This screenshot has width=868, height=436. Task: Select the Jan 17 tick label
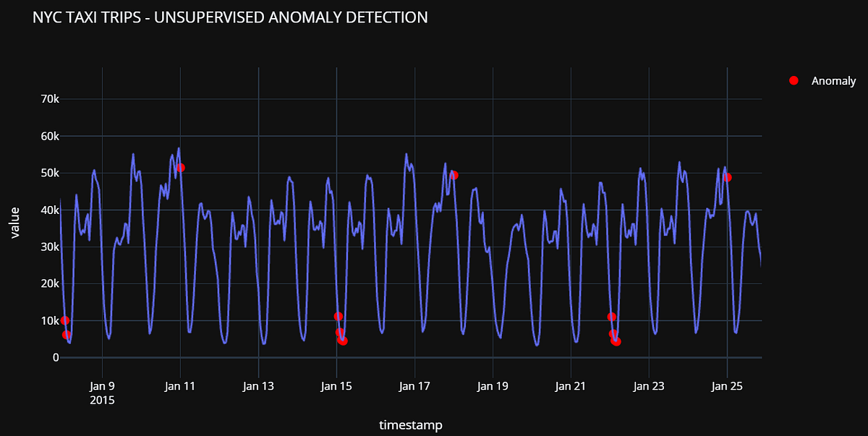pyautogui.click(x=414, y=386)
